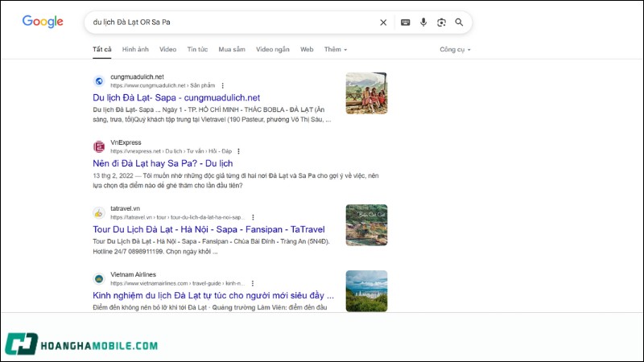Open the Mua sắm tab
Image resolution: width=644 pixels, height=362 pixels.
(232, 49)
